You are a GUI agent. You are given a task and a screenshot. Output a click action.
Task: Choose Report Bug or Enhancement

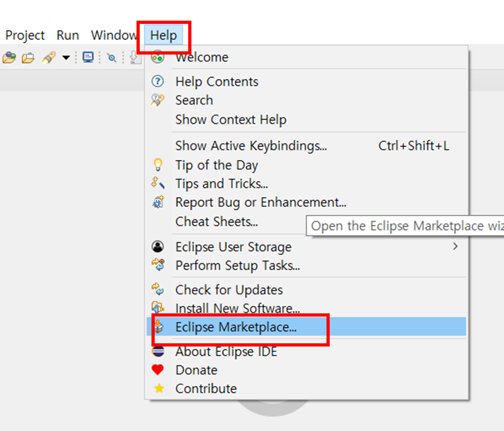click(x=306, y=202)
